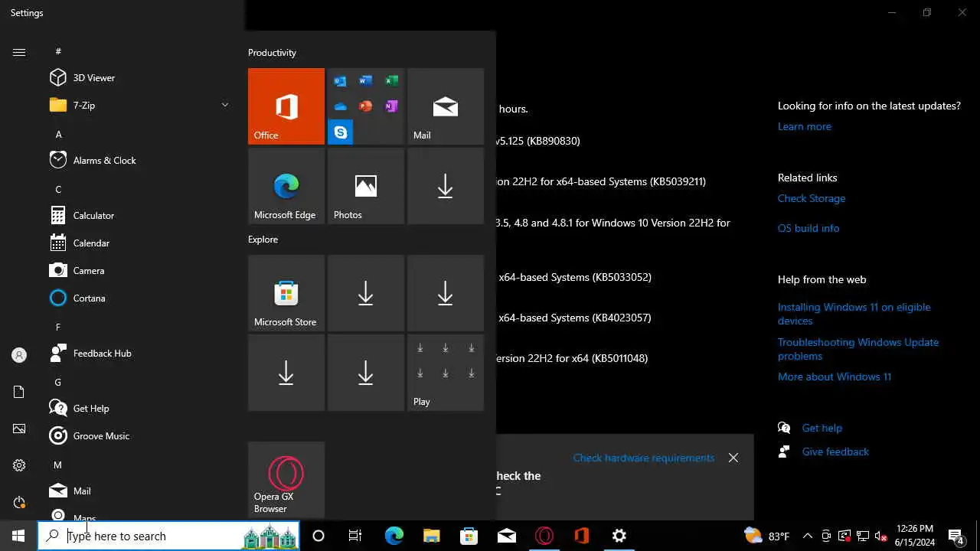Open More about Windows 11 link
Screen dimensions: 980x551
(835, 377)
